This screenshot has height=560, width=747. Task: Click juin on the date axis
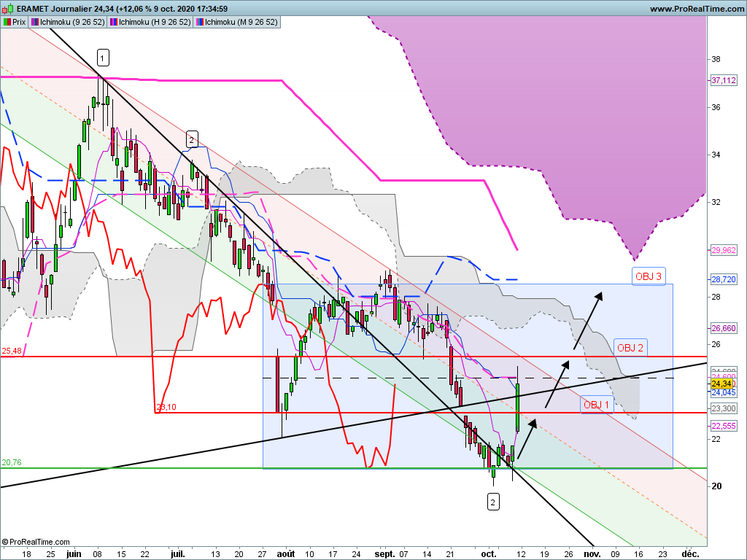74,554
